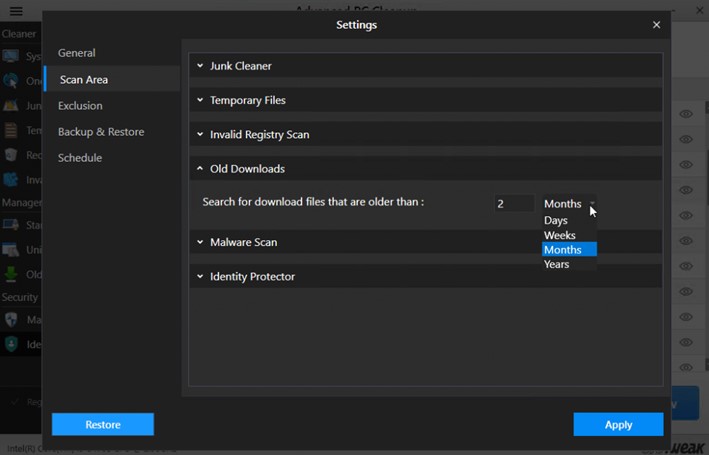Screen dimensions: 709x455
Task: Click the Restore button
Action: click(103, 425)
